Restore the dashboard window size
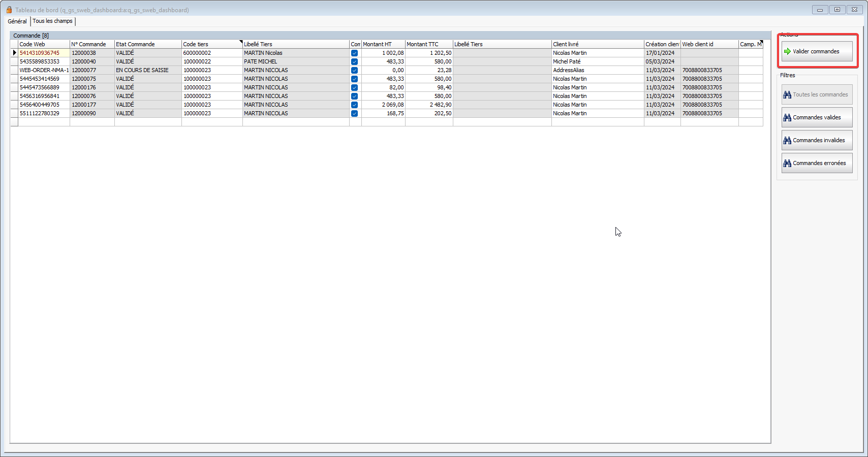Image resolution: width=868 pixels, height=457 pixels. point(837,10)
